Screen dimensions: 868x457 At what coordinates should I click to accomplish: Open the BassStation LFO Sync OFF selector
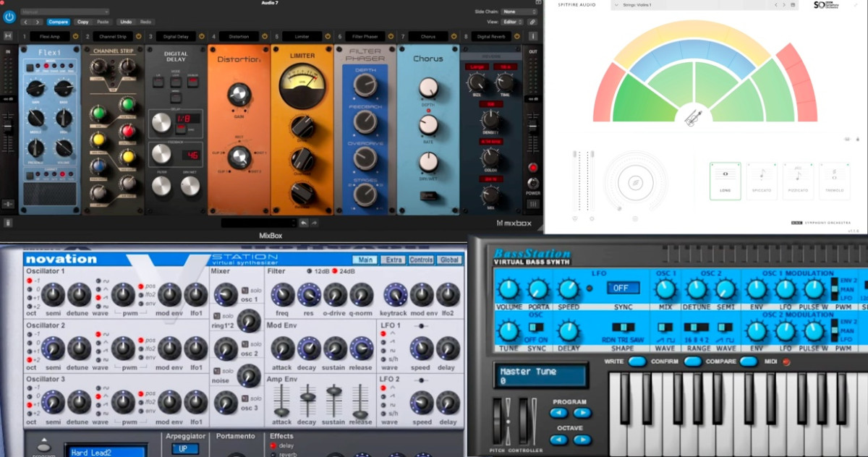623,288
